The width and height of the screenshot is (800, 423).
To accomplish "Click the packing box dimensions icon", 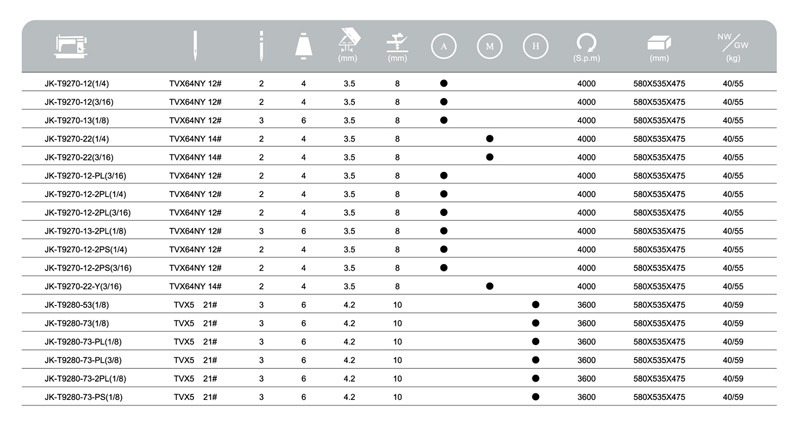I will click(659, 43).
